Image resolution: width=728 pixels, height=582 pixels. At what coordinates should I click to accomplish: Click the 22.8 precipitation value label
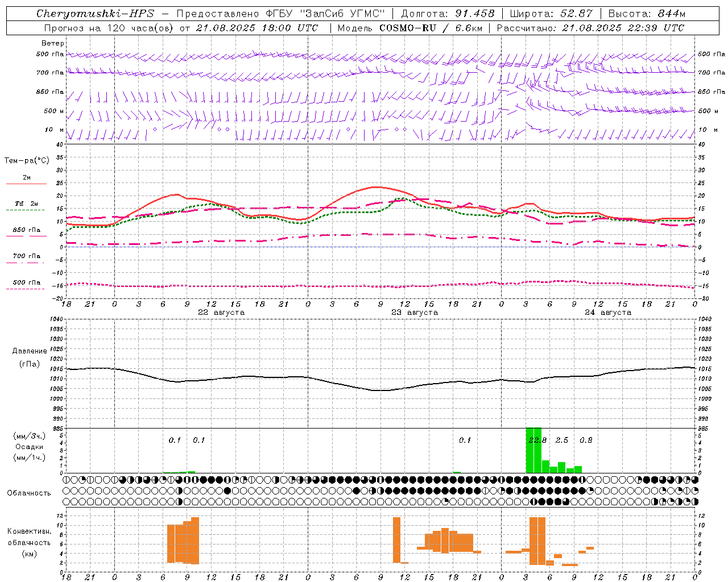tap(537, 440)
